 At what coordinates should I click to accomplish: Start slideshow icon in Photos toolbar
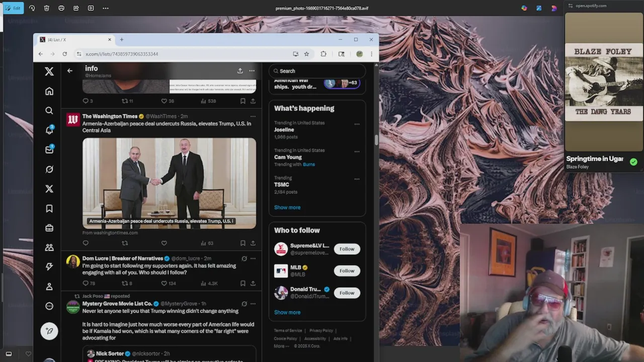91,8
